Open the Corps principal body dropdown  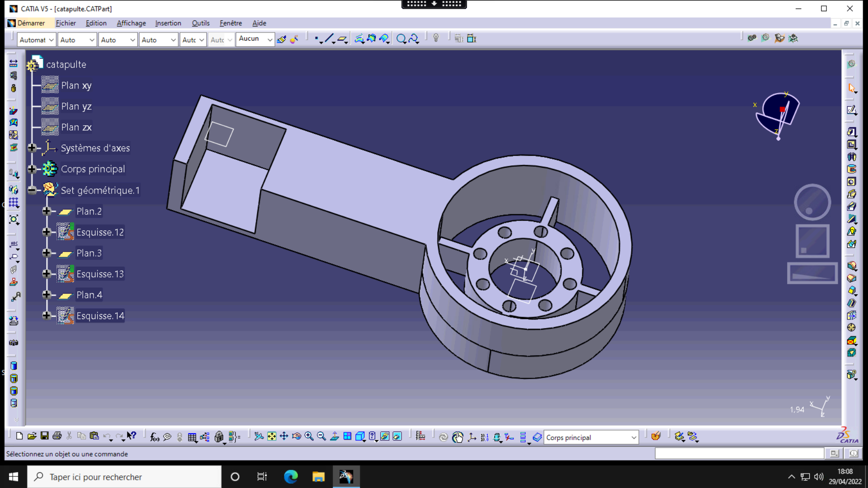634,437
